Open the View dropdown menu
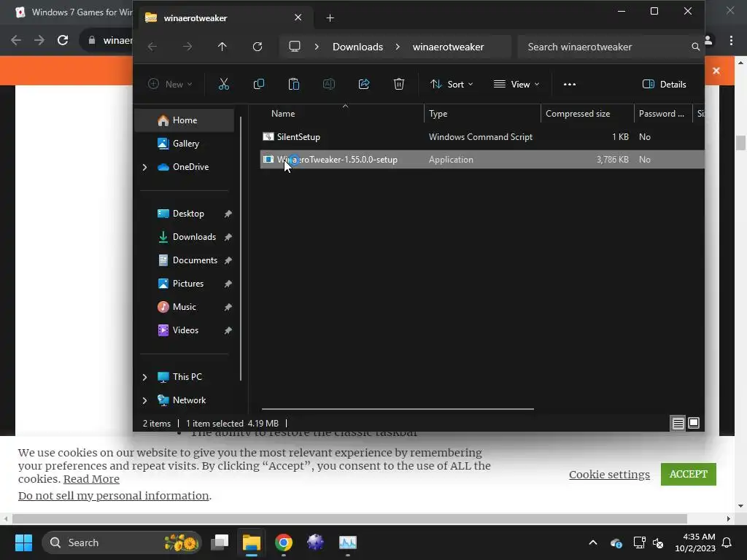 (x=516, y=85)
